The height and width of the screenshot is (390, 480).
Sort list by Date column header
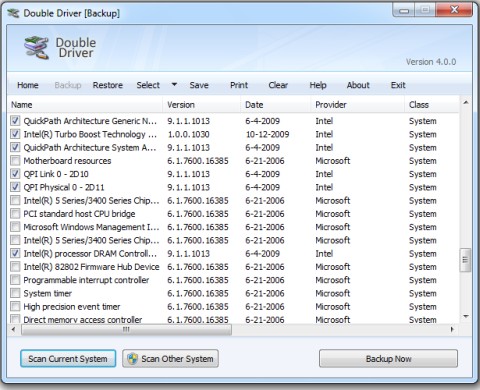[276, 105]
